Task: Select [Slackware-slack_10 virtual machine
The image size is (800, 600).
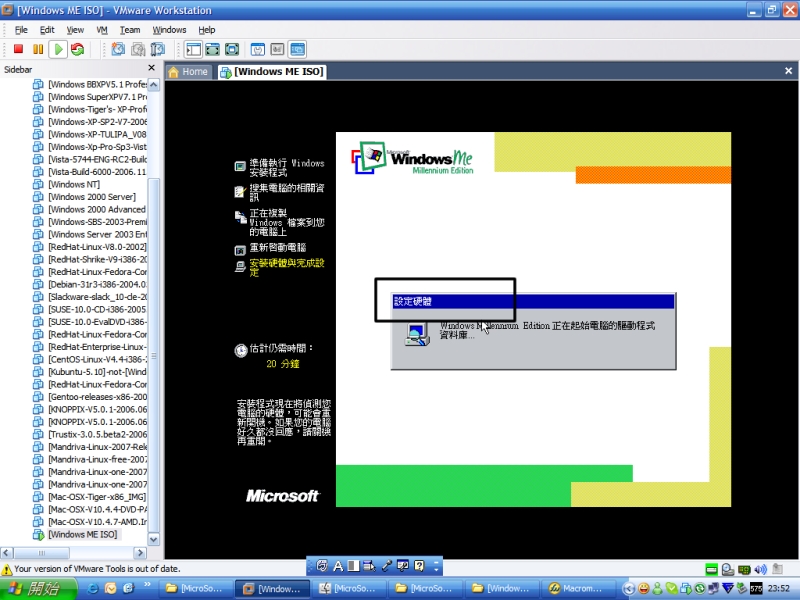Action: (97, 297)
